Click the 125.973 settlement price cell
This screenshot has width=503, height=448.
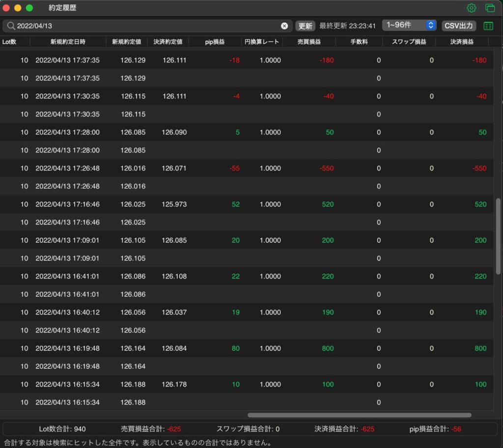tap(174, 204)
